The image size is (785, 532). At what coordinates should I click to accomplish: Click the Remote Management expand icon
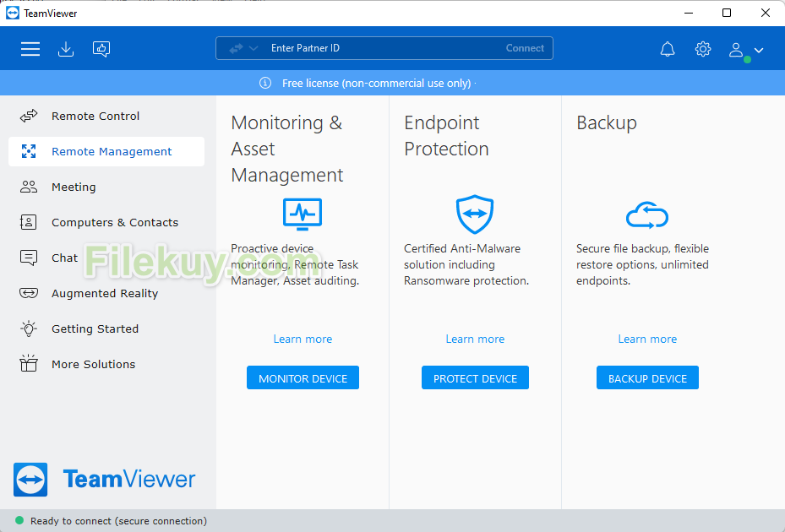point(29,151)
